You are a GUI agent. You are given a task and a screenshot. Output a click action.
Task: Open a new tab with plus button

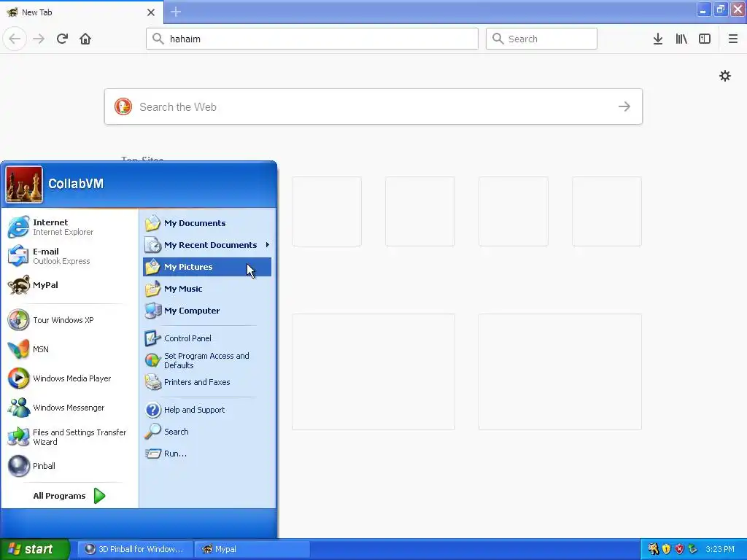click(x=176, y=12)
